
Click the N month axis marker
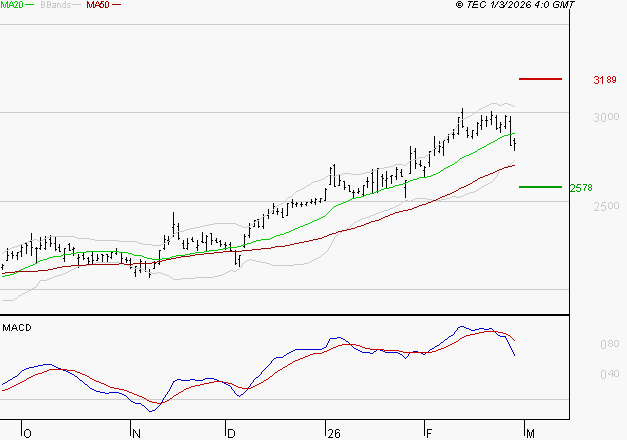click(x=136, y=434)
